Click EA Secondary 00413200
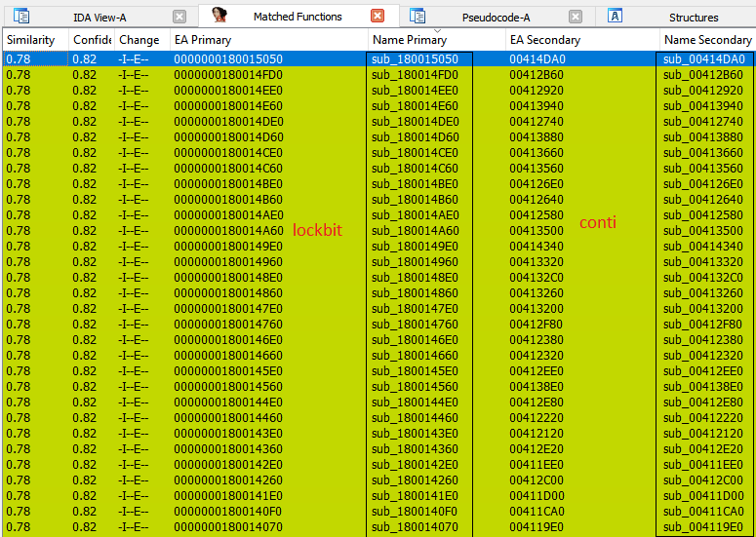Image resolution: width=756 pixels, height=537 pixels. click(x=537, y=309)
